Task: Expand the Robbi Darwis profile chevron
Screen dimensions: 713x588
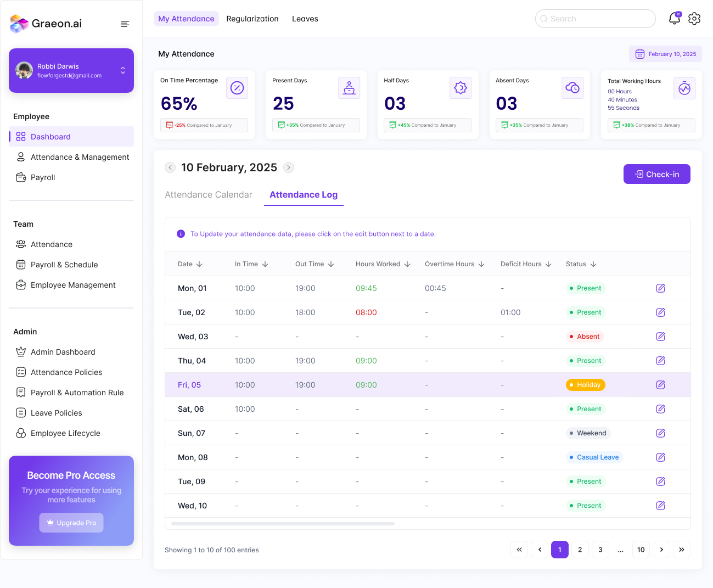Action: [x=123, y=70]
